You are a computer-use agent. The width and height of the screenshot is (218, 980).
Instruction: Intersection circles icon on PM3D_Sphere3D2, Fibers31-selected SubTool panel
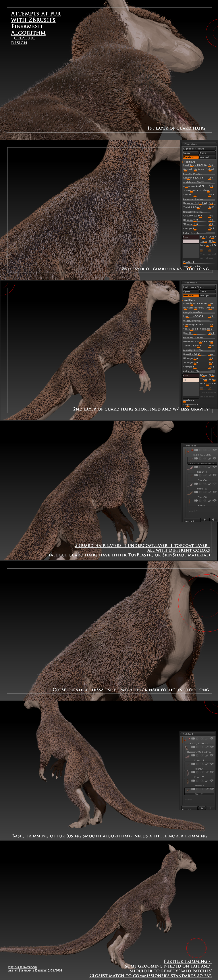202,739
